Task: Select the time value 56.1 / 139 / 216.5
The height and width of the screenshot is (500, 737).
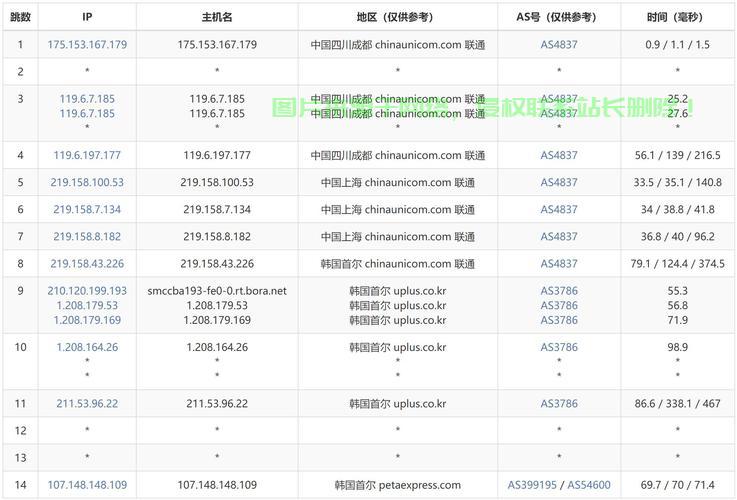Action: (x=677, y=155)
